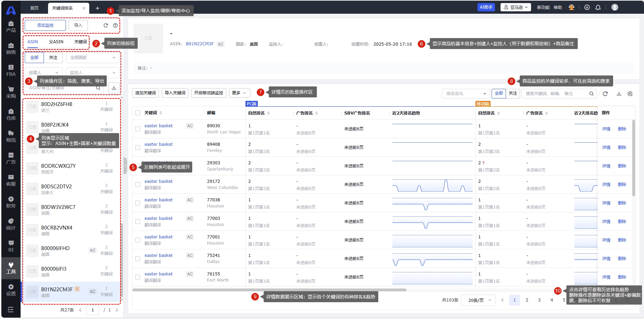Check the 76155 Fort Worth row checkbox
This screenshot has height=319, width=644.
click(138, 277)
